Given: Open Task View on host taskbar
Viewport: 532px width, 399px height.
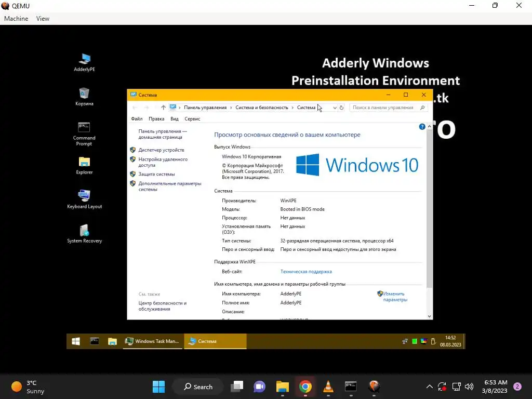Looking at the screenshot, I should (237, 387).
